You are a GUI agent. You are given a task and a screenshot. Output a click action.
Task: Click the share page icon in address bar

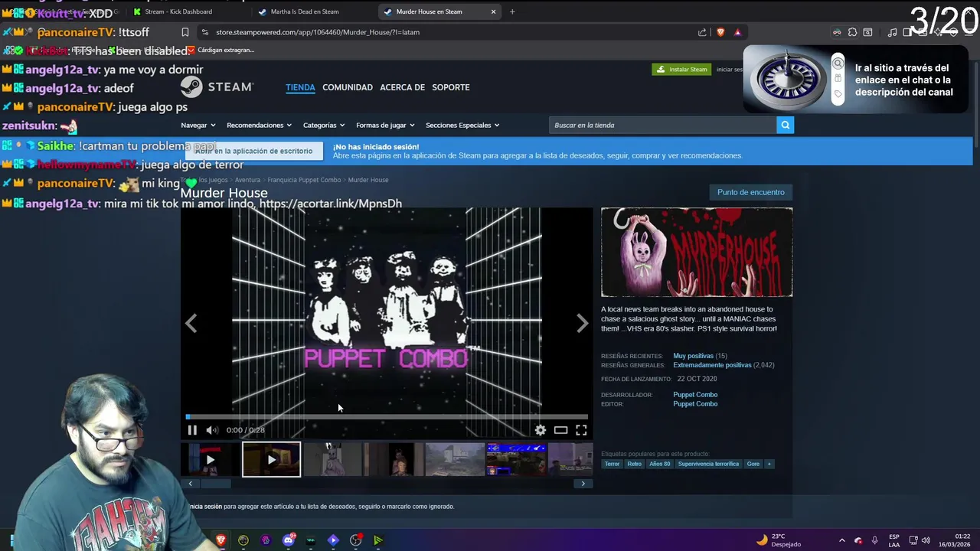click(702, 32)
